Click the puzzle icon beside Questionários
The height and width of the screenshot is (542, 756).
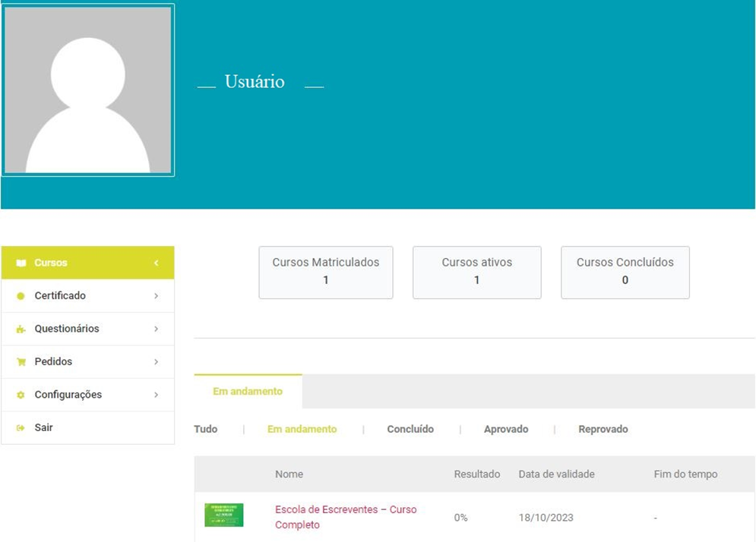21,329
